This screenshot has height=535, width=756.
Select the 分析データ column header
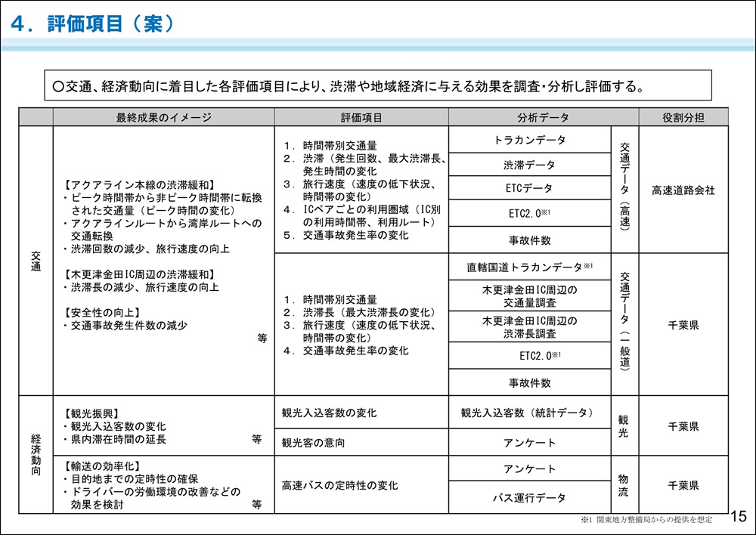click(544, 117)
